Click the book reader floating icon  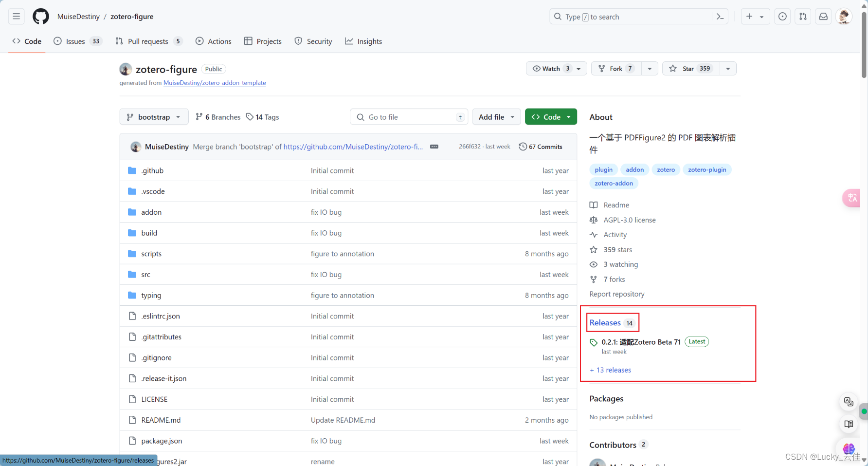[849, 424]
